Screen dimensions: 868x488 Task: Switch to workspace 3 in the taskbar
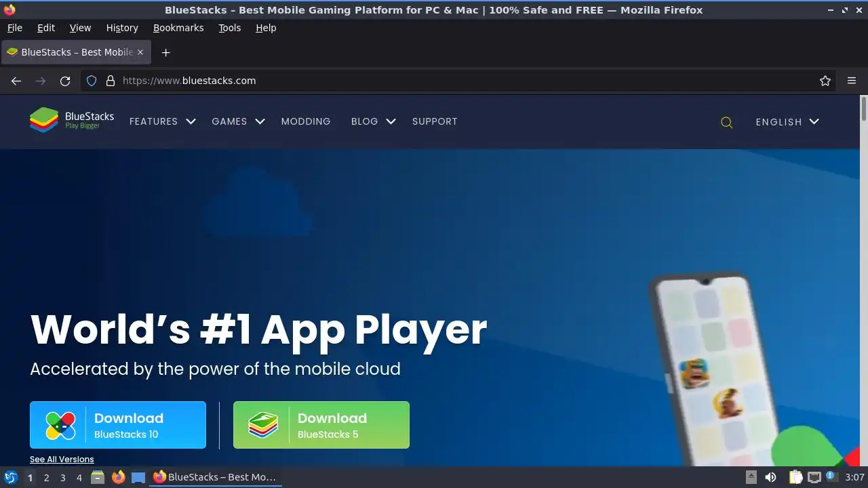[62, 477]
